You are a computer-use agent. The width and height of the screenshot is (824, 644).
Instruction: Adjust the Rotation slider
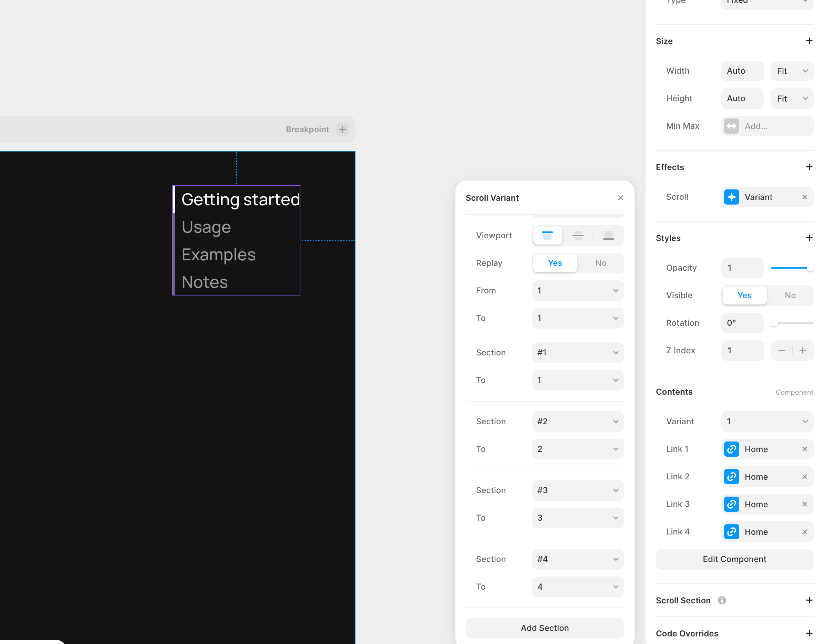click(x=792, y=323)
